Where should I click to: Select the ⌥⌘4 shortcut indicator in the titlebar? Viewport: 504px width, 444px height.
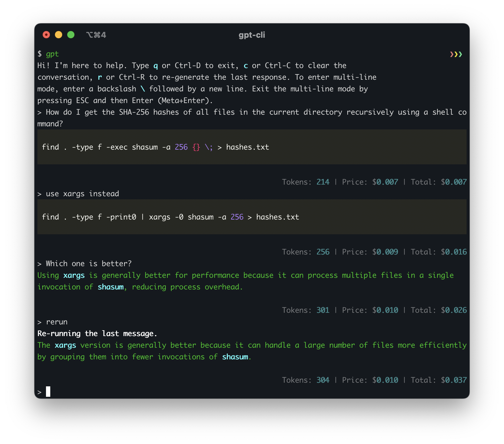tap(96, 35)
